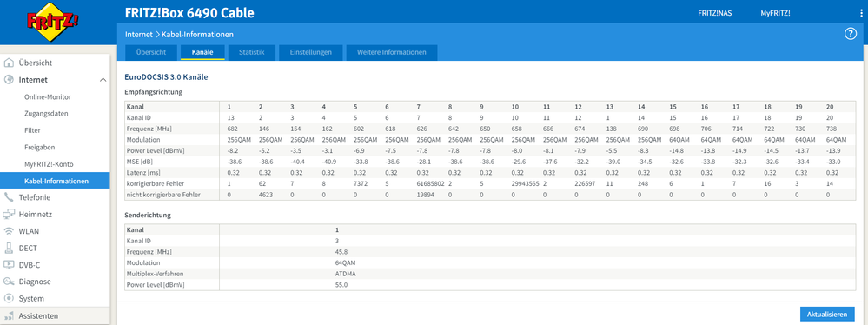Click the value 4623 in nicht korrigierbare Fehler

click(266, 195)
